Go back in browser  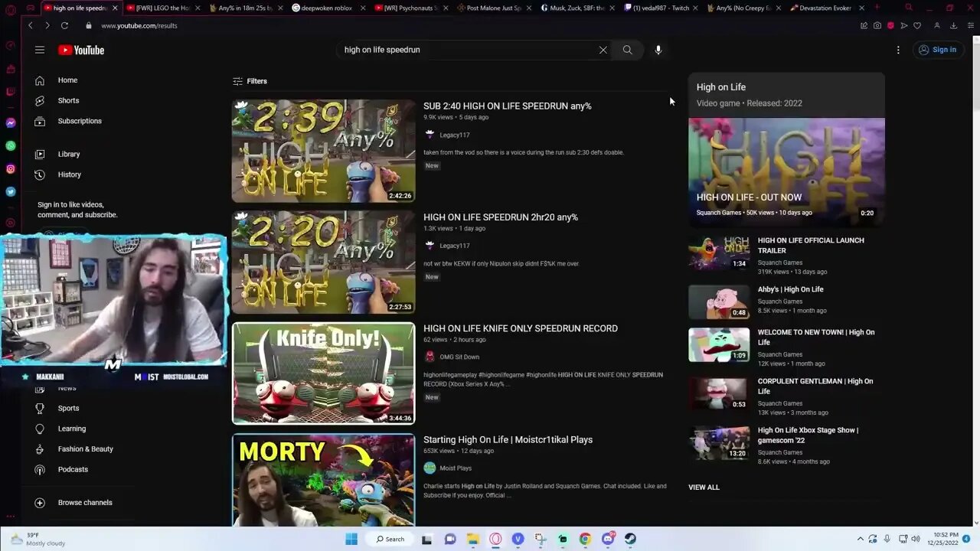[31, 25]
